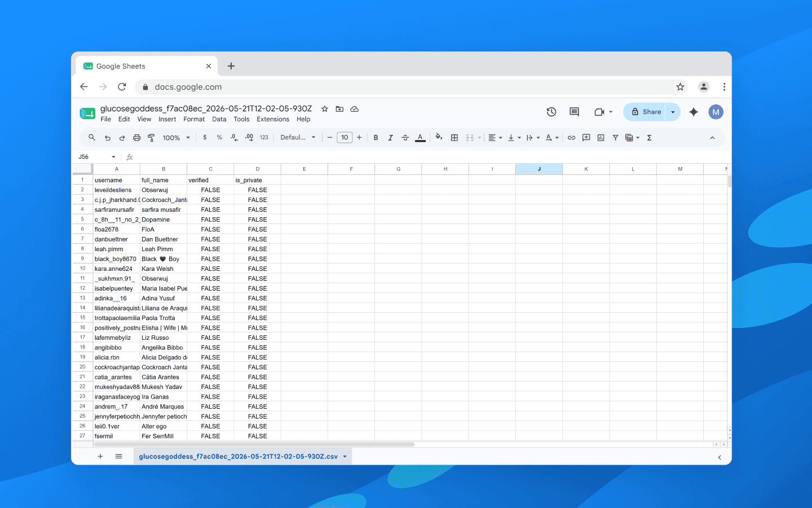
Task: Open the text color picker
Action: click(420, 138)
